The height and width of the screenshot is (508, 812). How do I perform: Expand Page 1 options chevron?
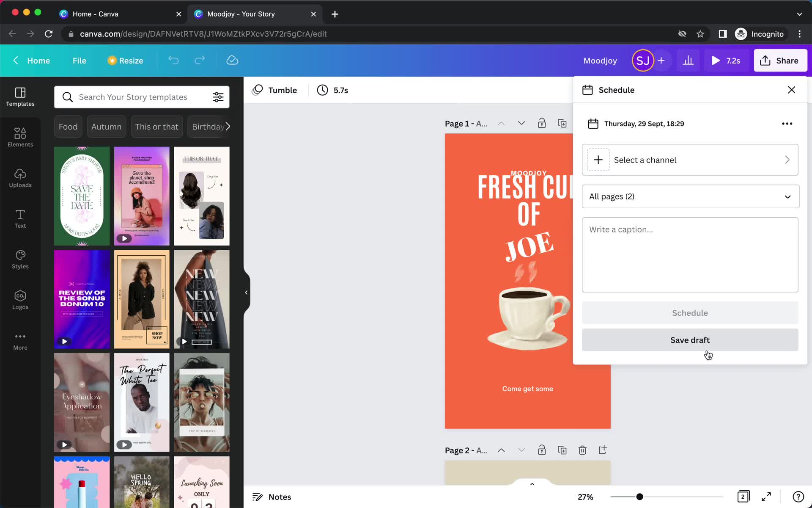(x=520, y=124)
